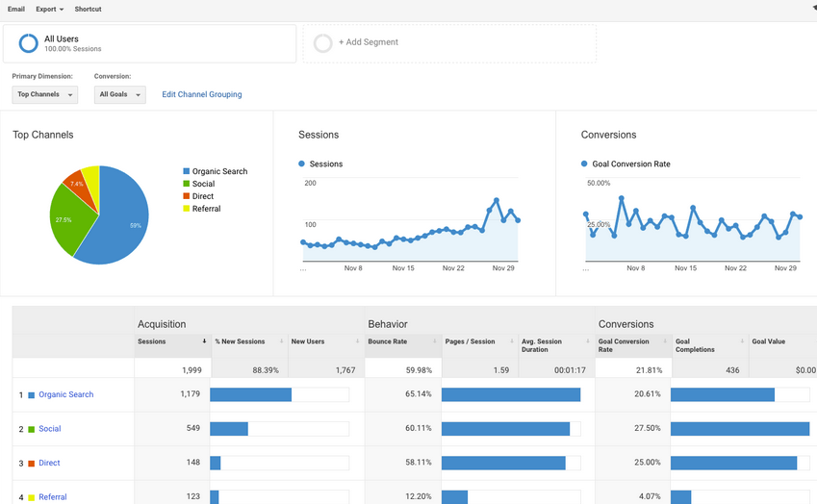Open the All Goals conversion dropdown
Screen dimensions: 817x504
(120, 95)
